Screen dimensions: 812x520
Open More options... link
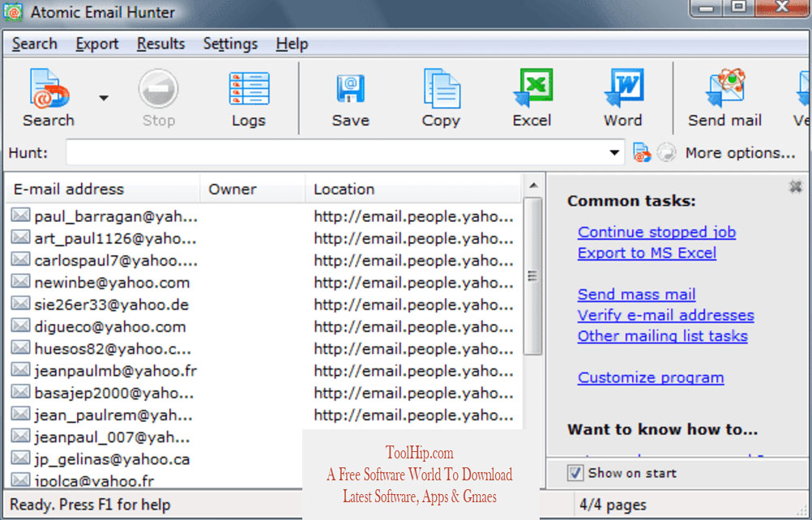[x=740, y=152]
